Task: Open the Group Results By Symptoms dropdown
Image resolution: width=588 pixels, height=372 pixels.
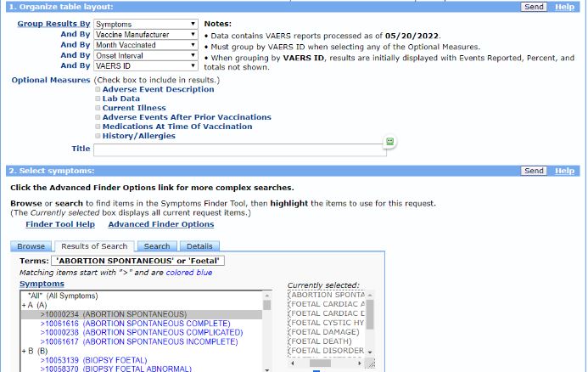Action: 145,25
